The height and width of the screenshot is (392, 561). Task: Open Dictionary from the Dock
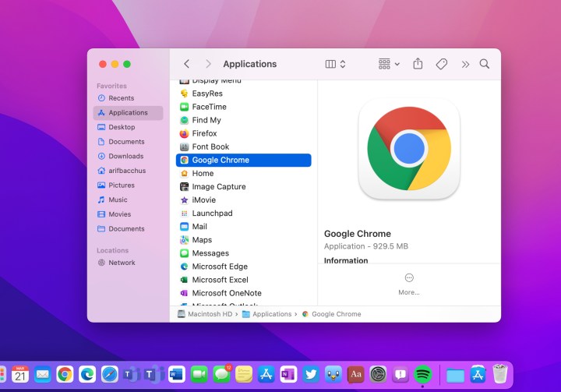[355, 374]
